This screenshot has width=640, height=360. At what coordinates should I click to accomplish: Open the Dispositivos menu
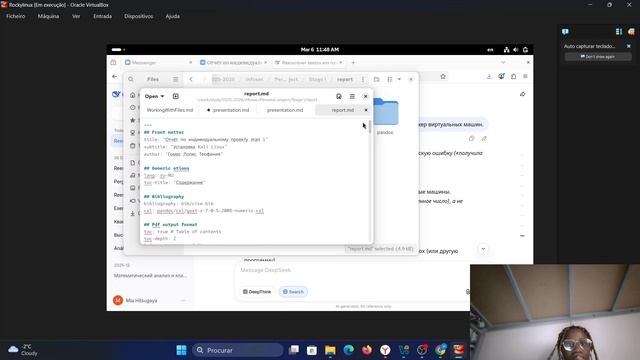pyautogui.click(x=139, y=16)
